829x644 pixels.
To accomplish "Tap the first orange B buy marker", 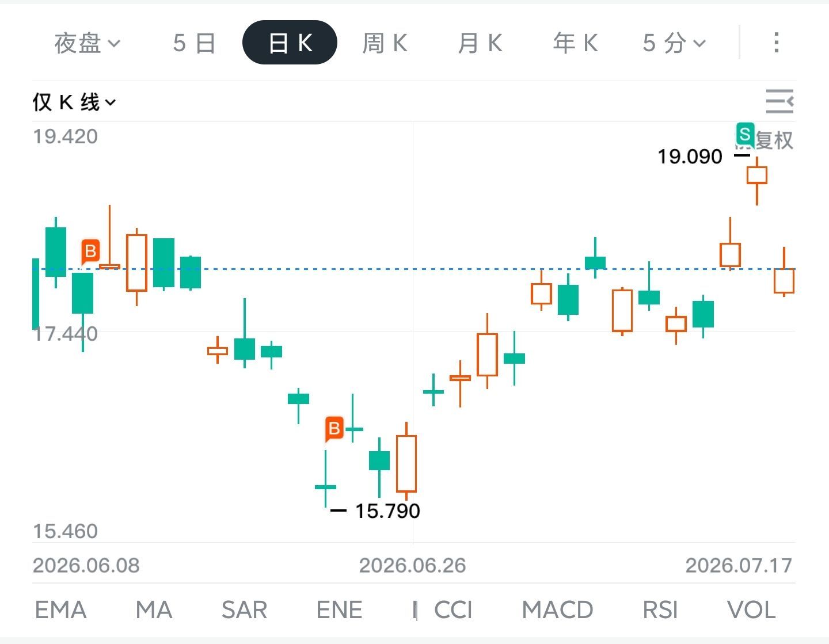I will click(x=90, y=251).
